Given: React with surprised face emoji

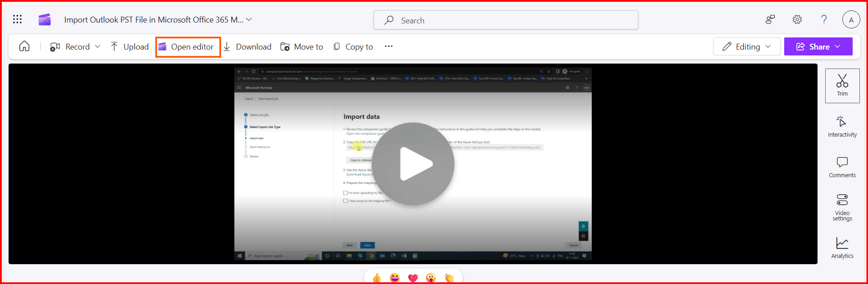Looking at the screenshot, I should coord(431,278).
